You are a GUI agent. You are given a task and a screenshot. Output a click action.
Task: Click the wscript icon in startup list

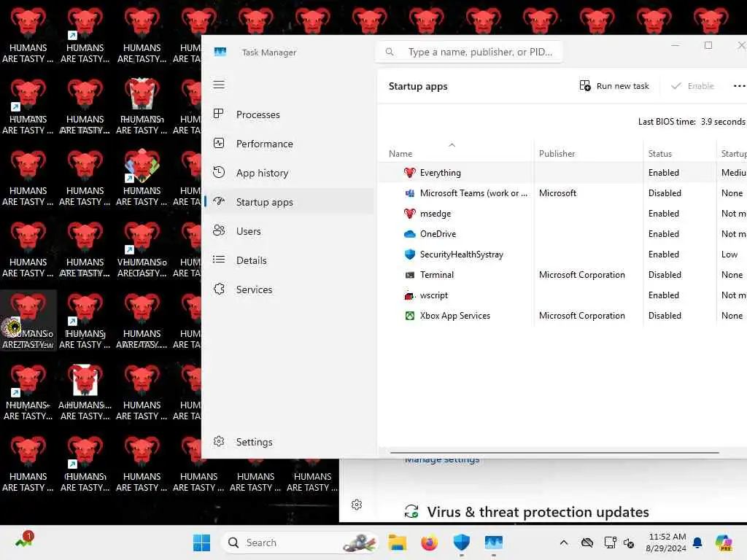tap(410, 295)
